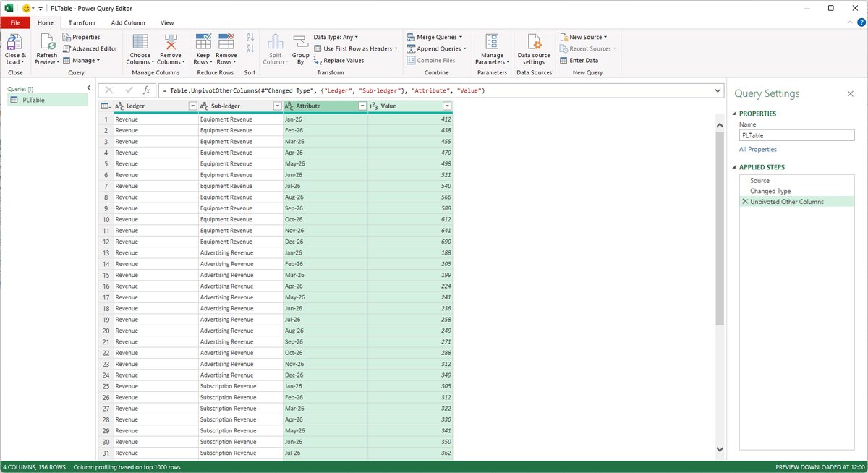Click the table corner menu icon
The width and height of the screenshot is (868, 473).
[x=106, y=106]
